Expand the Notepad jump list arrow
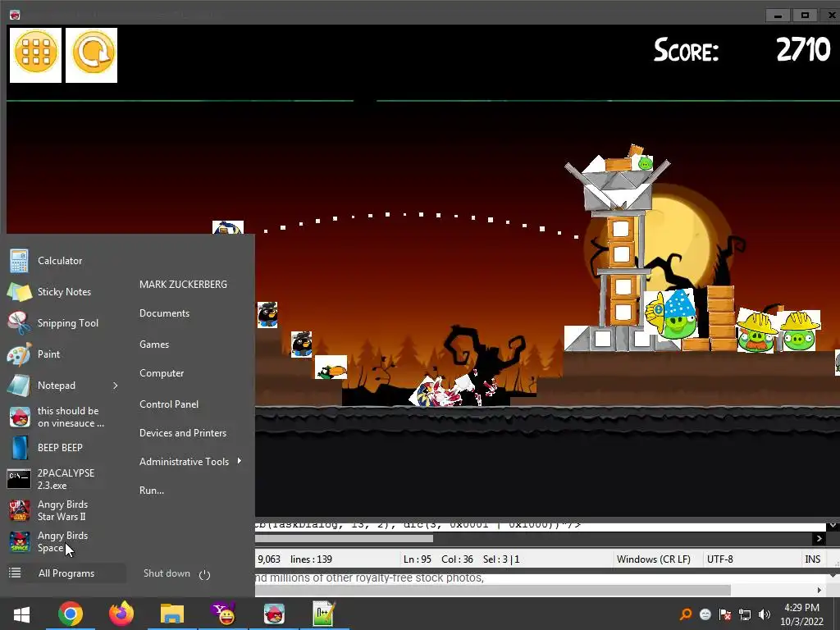Viewport: 840px width, 630px height. [115, 386]
